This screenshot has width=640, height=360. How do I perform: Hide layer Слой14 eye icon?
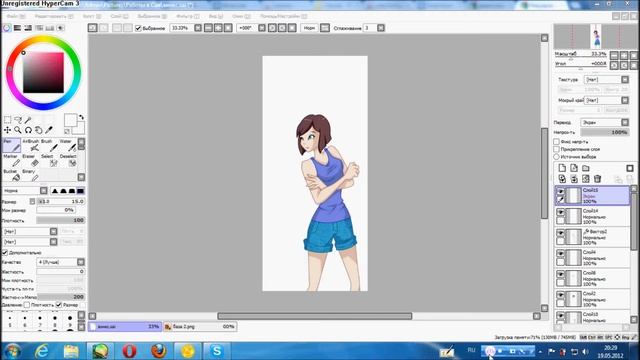click(561, 212)
